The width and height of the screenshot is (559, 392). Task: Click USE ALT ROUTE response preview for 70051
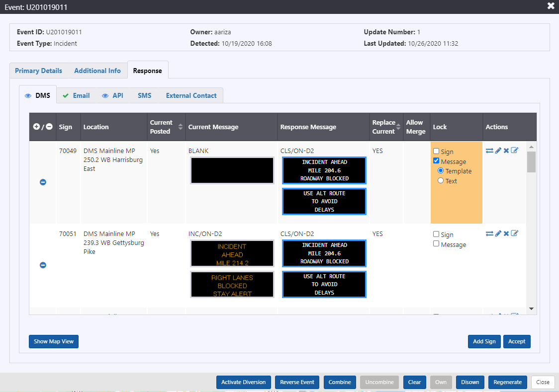pos(324,285)
